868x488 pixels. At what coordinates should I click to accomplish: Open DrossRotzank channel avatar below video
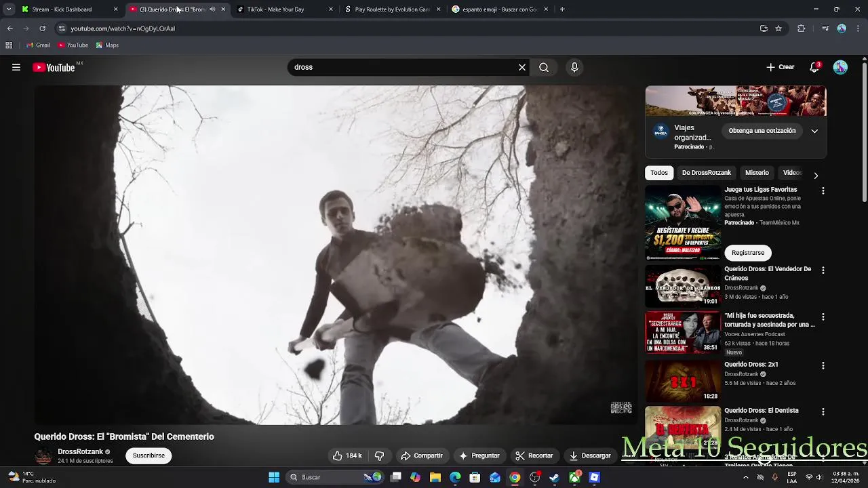point(43,456)
